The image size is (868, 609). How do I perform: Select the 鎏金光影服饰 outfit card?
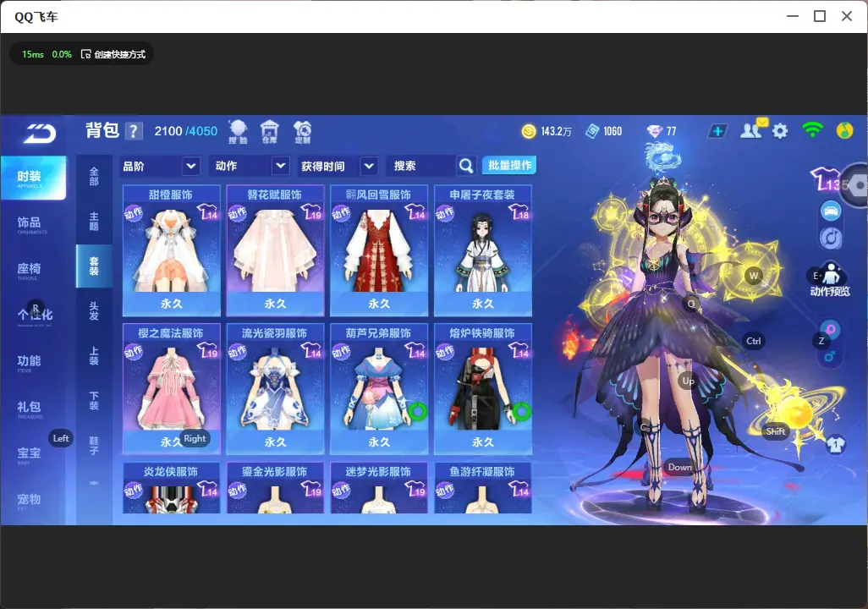[275, 488]
